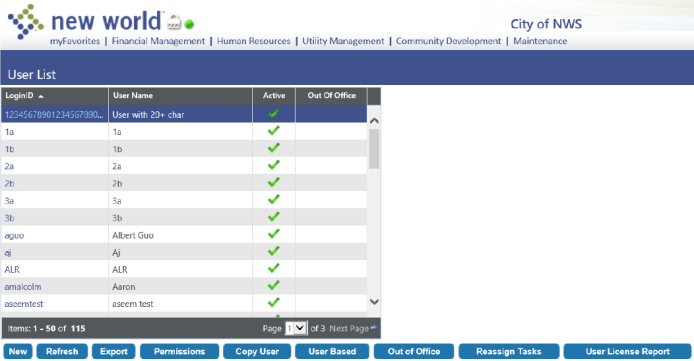Click the user list scrollbar thumb
Screen dimensions: 694x361
click(374, 149)
